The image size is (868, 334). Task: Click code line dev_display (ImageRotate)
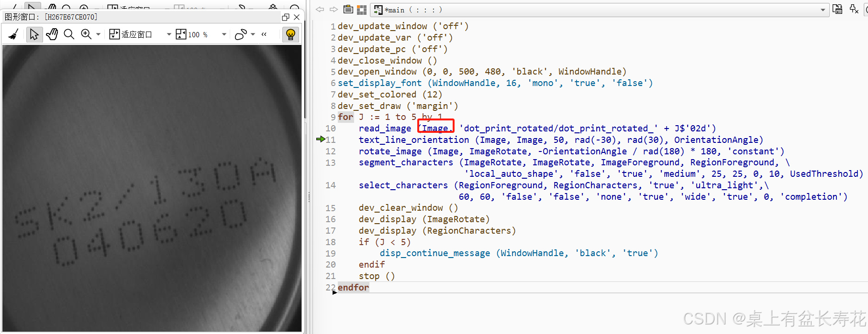tap(424, 219)
